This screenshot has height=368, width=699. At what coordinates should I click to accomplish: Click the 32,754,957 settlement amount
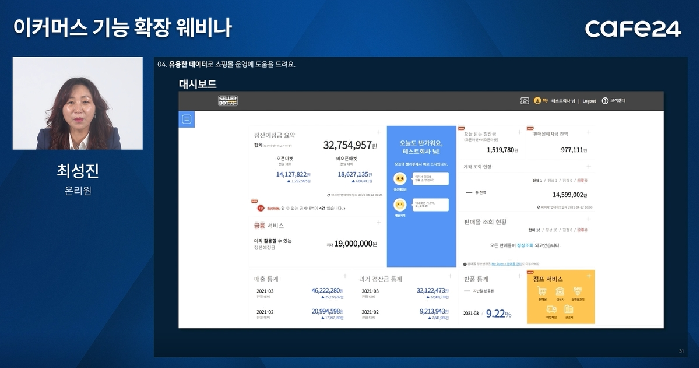(x=350, y=145)
